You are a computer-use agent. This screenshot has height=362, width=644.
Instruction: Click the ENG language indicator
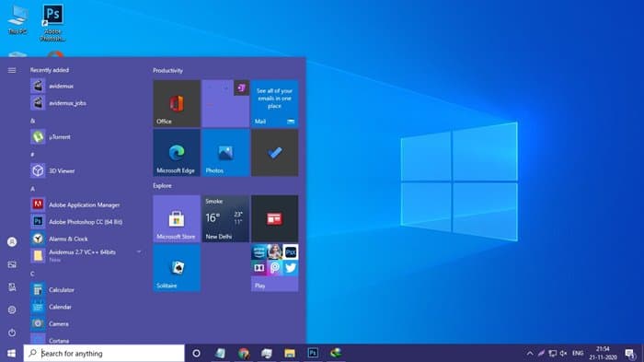(578, 353)
